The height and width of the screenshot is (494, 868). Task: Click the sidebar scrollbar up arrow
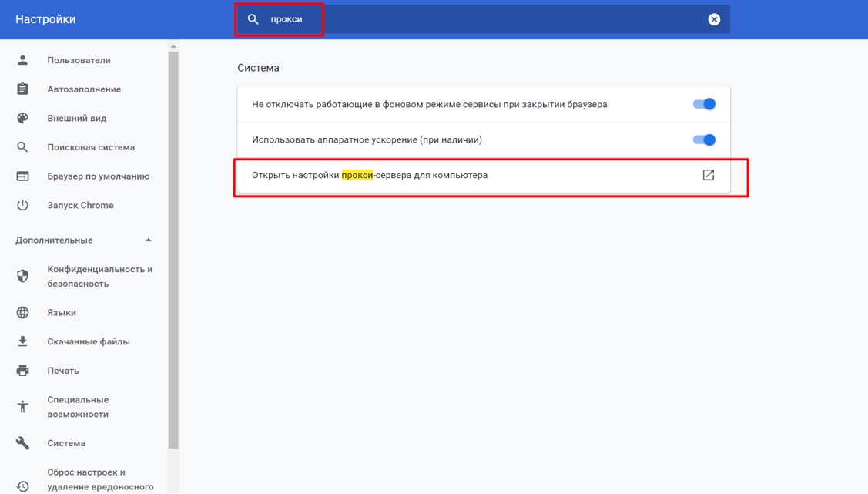(x=173, y=46)
